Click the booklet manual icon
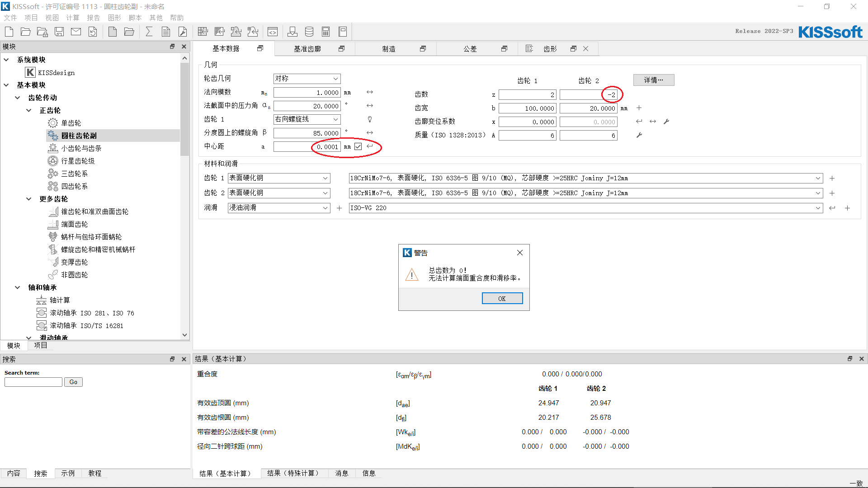The height and width of the screenshot is (488, 868). pyautogui.click(x=343, y=32)
